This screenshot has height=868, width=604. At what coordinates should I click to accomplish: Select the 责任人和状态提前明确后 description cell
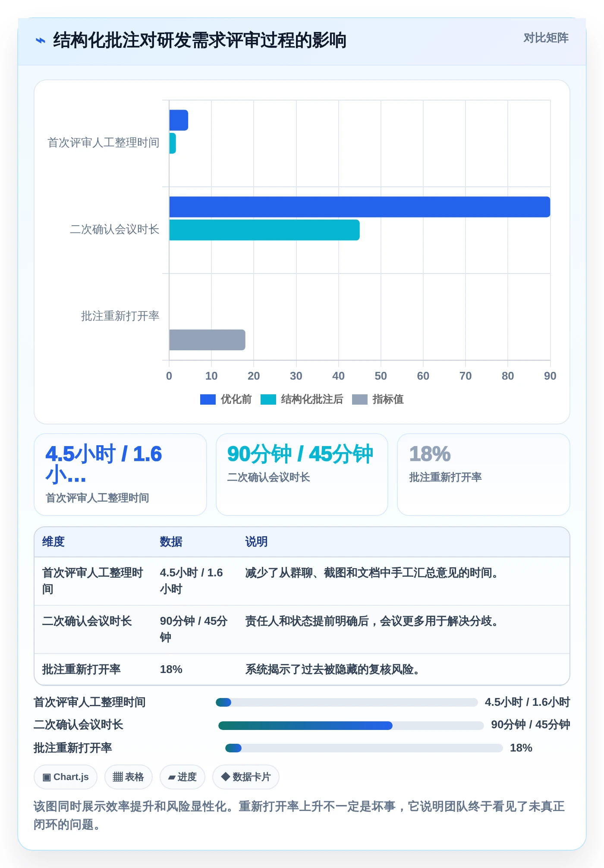[x=403, y=629]
